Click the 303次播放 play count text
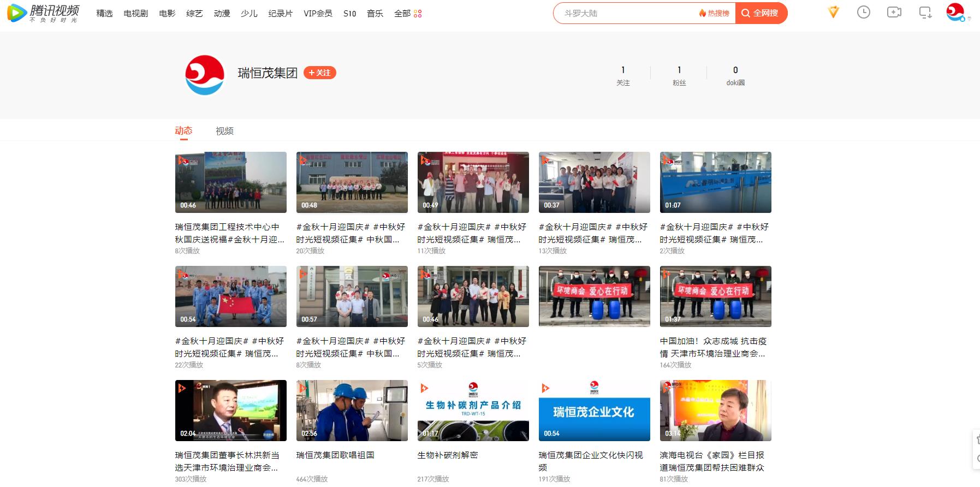980x487 pixels. pos(191,479)
